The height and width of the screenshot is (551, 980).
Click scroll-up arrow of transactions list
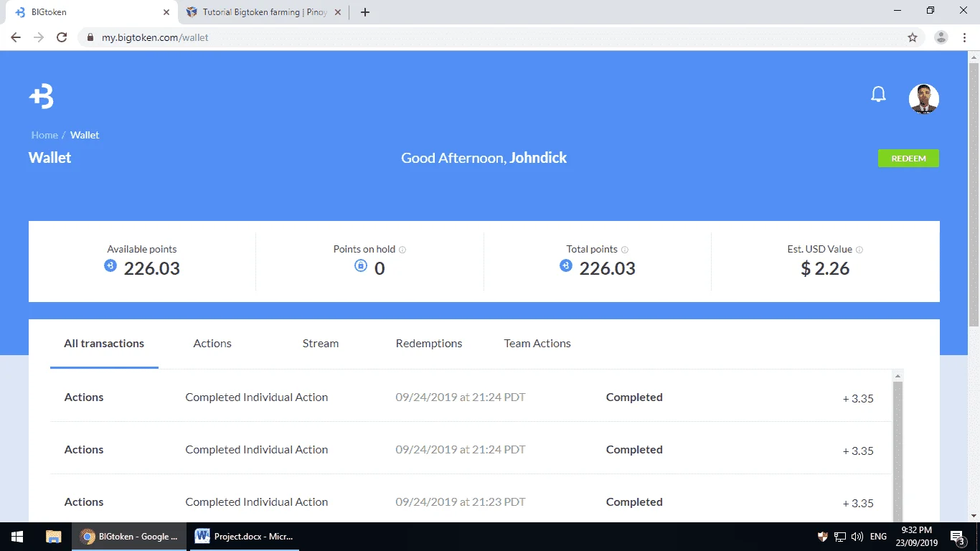coord(897,375)
